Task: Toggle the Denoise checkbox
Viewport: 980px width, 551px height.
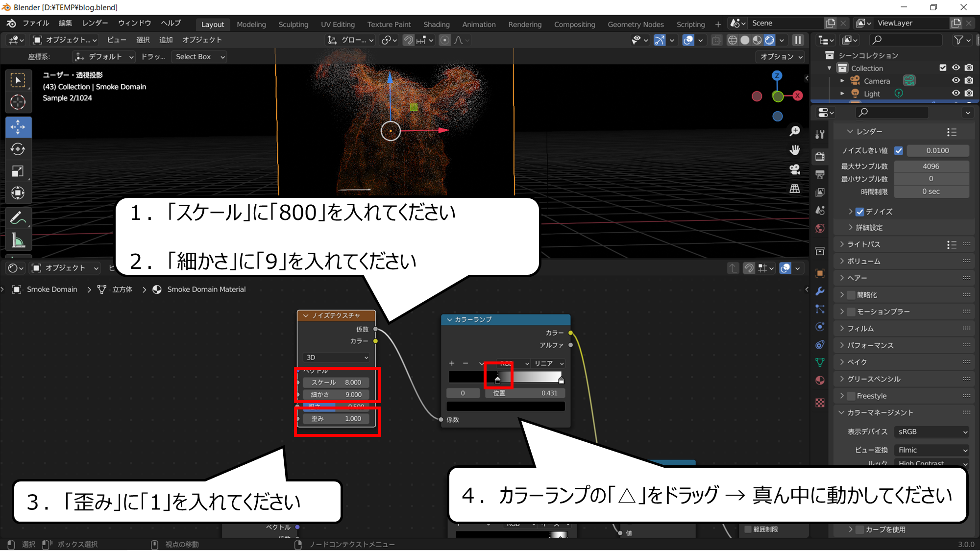Action: tap(860, 212)
